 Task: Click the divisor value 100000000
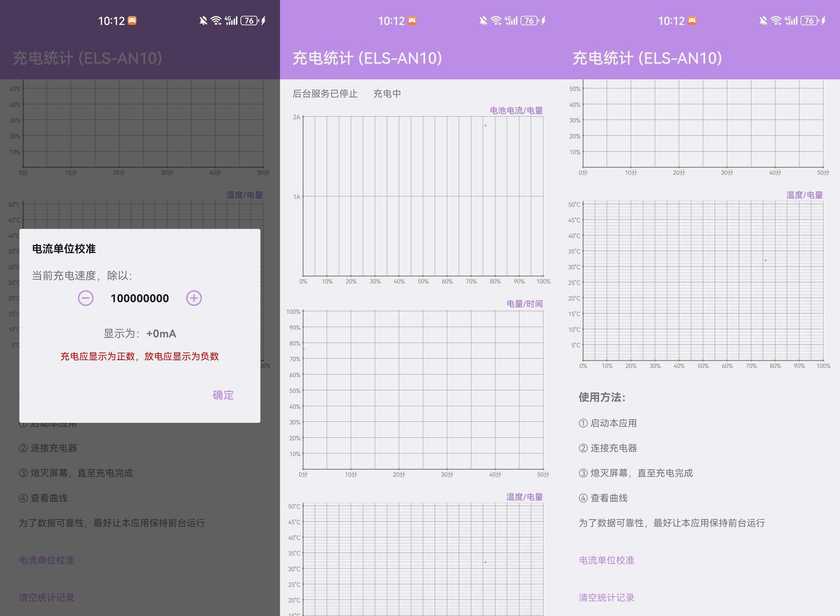coord(140,298)
